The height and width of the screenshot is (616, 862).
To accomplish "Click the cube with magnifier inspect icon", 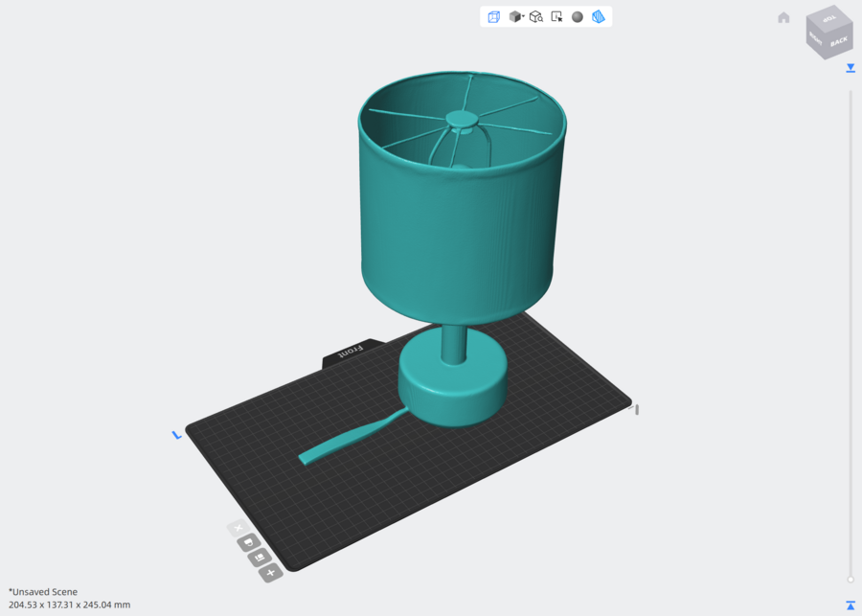I will [x=536, y=17].
